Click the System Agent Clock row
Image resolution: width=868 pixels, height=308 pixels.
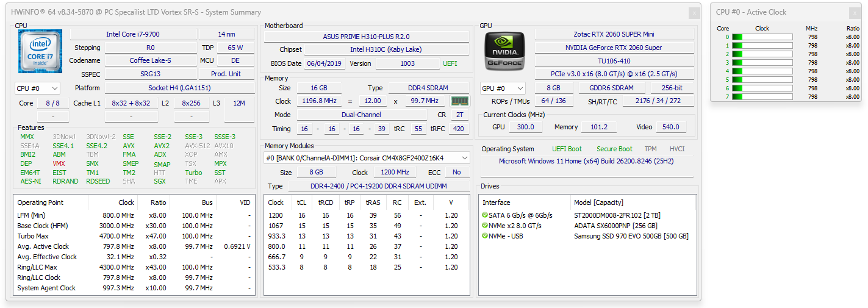click(134, 288)
